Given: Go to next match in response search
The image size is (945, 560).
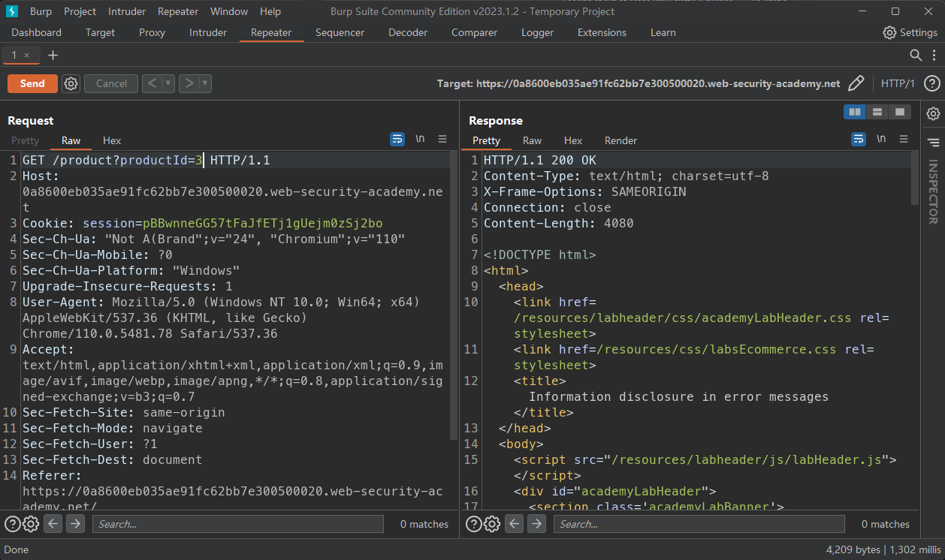Looking at the screenshot, I should point(536,524).
